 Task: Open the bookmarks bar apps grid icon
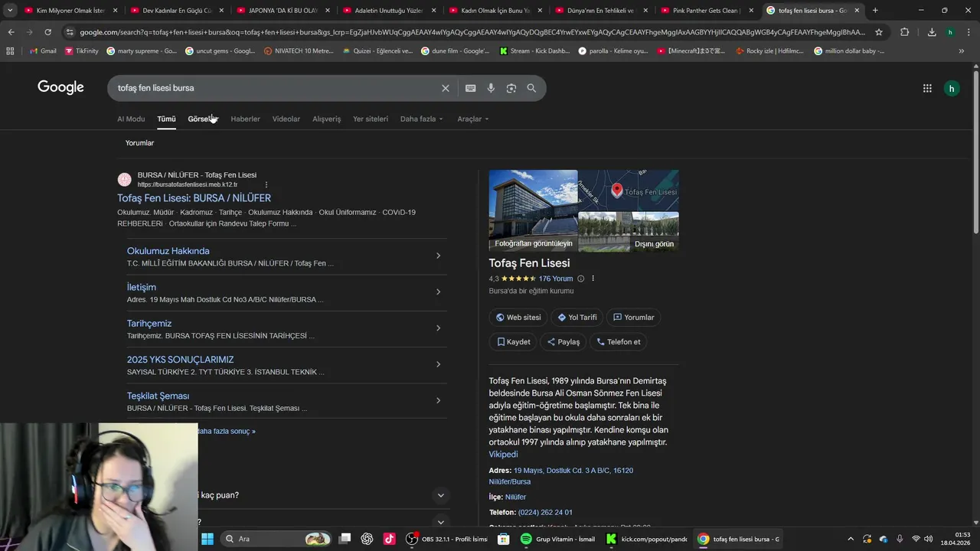click(x=10, y=51)
